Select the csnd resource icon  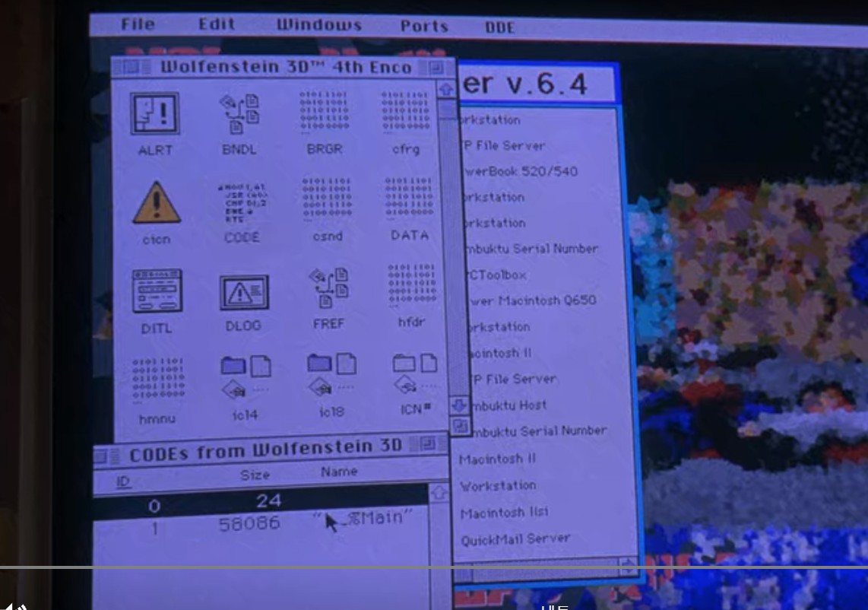click(327, 199)
